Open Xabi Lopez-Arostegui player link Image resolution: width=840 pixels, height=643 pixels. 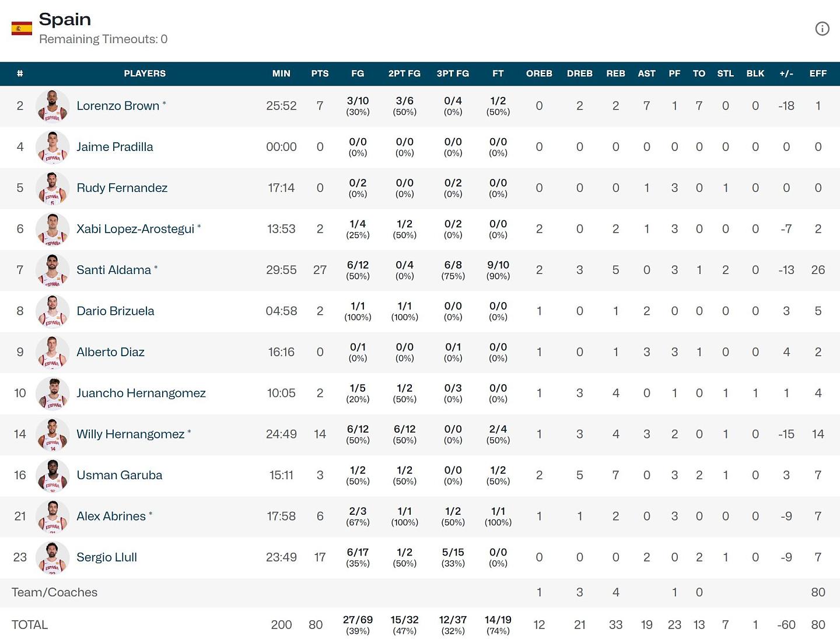point(135,229)
